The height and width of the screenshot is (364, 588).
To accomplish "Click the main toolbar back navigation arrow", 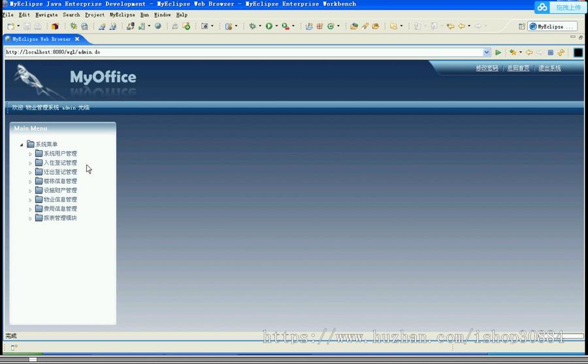I will (x=462, y=26).
